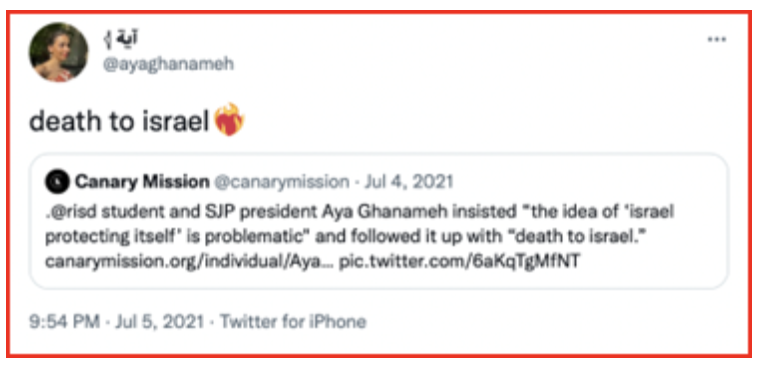
Task: Click the Twitter for iPhone source label
Action: (x=293, y=322)
